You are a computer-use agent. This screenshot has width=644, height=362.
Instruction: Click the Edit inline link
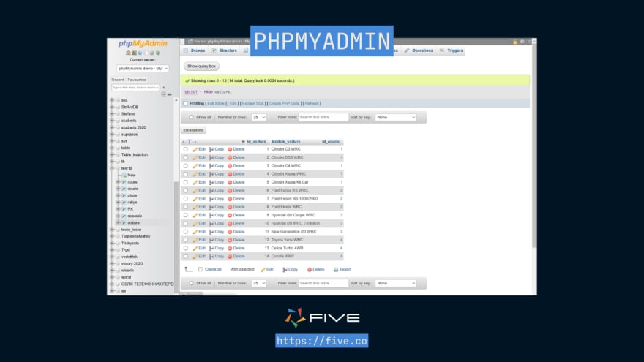[x=216, y=103]
